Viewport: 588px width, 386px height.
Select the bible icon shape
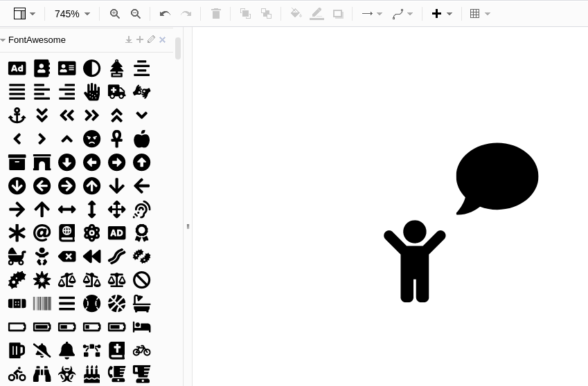coord(116,351)
